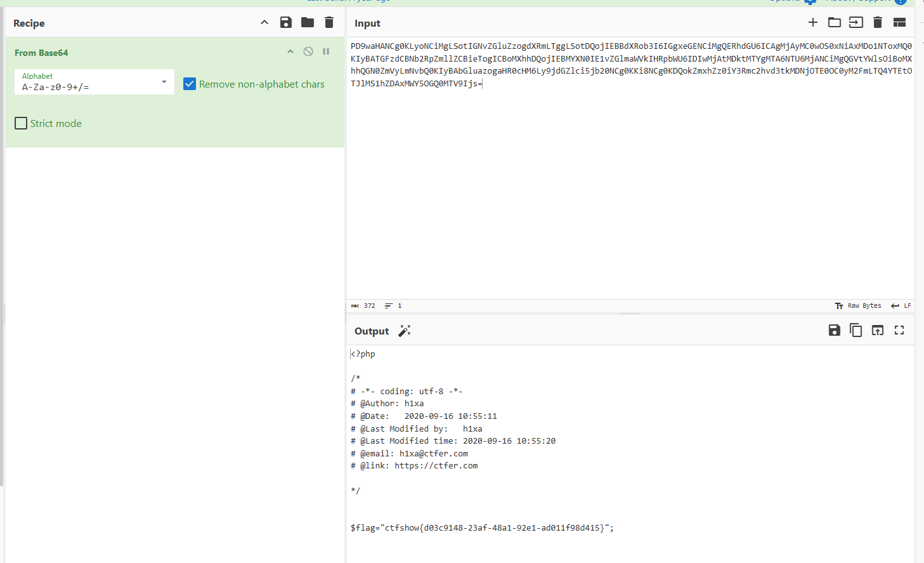Grab the splitter between Input and Output
924x563 pixels.
coord(630,314)
